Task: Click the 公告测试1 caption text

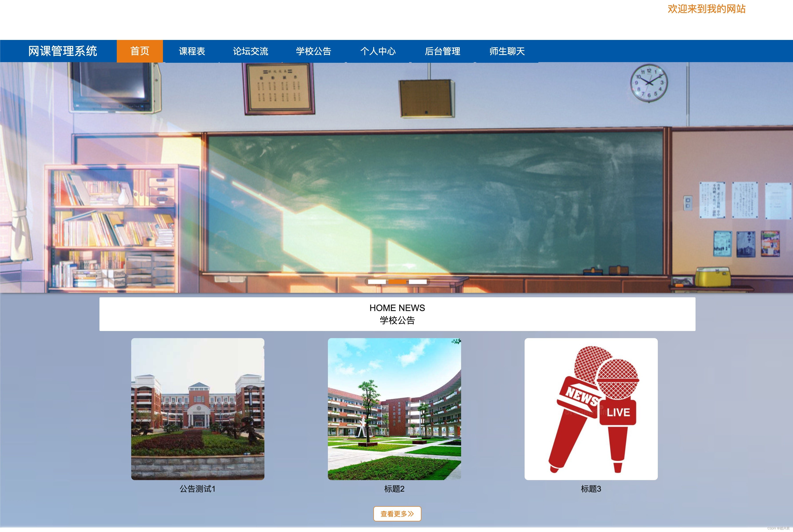Action: (x=198, y=489)
